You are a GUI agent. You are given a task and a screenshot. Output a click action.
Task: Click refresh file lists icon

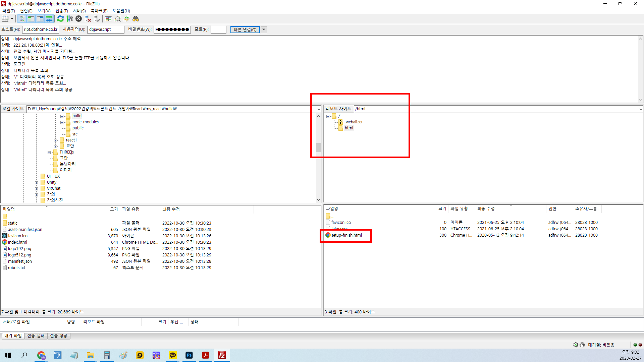click(x=60, y=19)
